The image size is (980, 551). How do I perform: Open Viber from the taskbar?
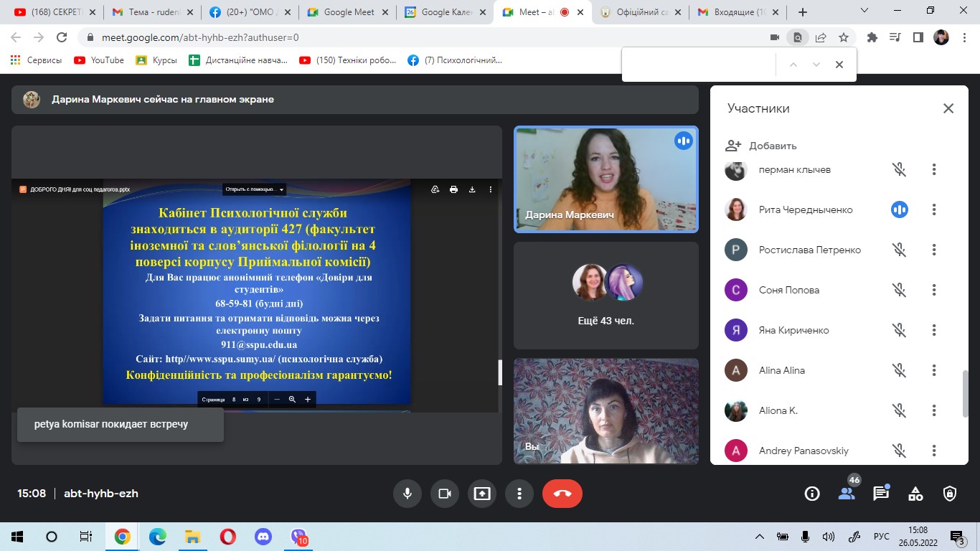point(298,536)
